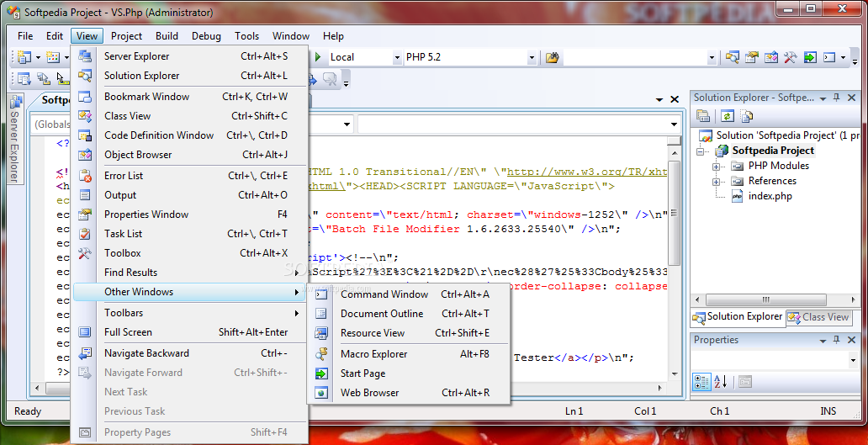Select index.php in Solution Explorer tree

(x=770, y=196)
